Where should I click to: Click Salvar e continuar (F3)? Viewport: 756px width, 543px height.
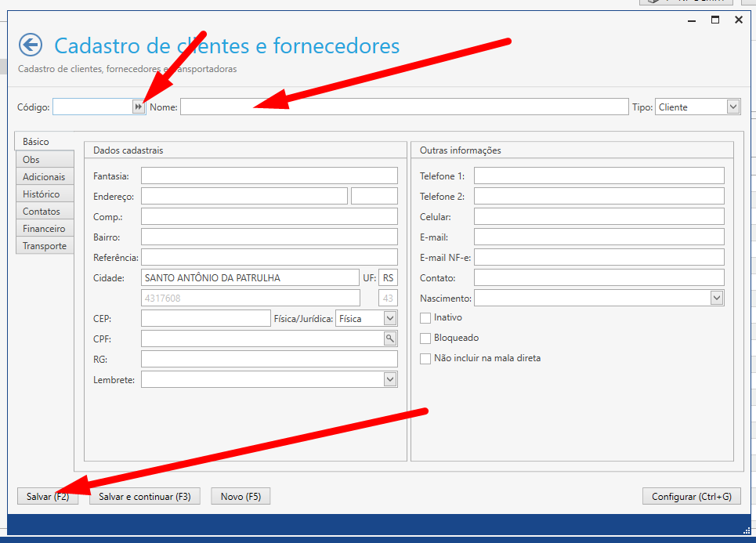[x=145, y=497]
